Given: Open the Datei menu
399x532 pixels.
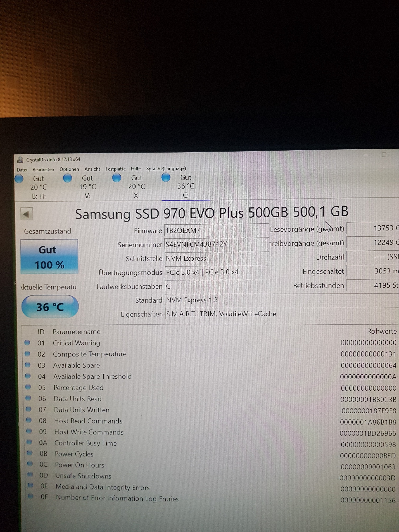Looking at the screenshot, I should 22,170.
